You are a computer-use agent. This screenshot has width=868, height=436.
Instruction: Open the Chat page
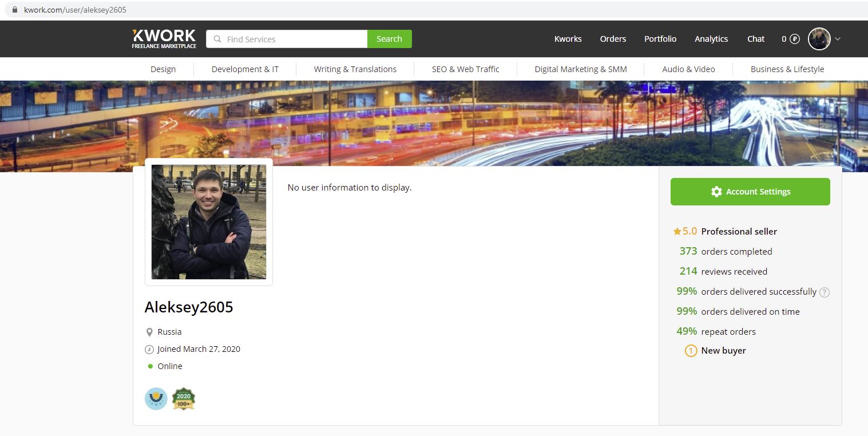pos(755,39)
